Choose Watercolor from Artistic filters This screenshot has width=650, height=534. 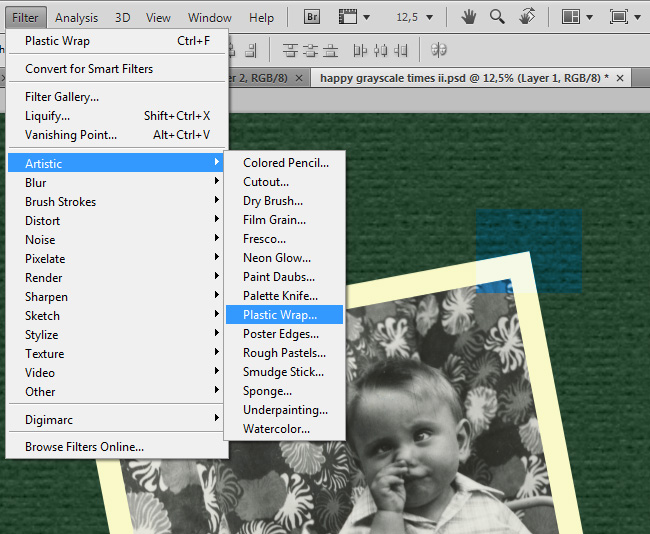click(276, 429)
